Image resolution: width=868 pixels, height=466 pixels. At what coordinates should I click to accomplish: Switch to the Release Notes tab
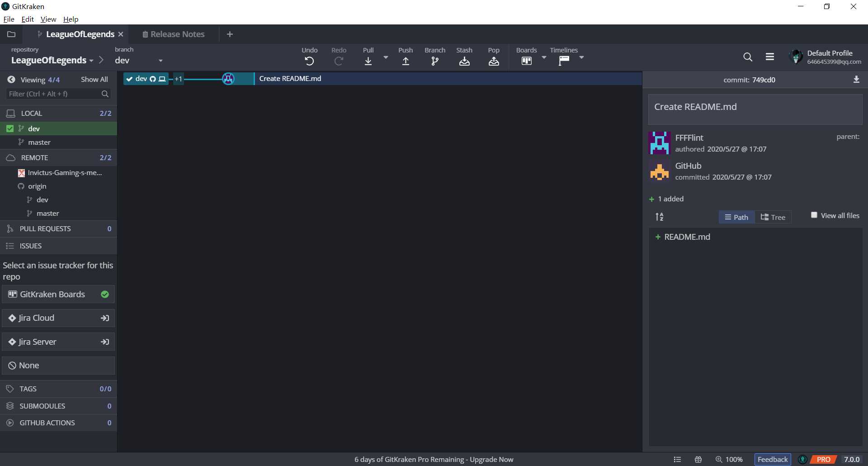click(174, 34)
